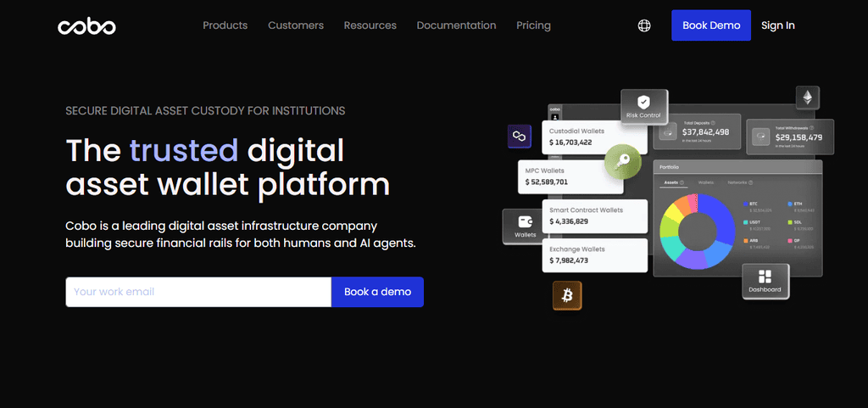Click the Custodial Wallets card
This screenshot has width=868, height=408.
pos(595,137)
